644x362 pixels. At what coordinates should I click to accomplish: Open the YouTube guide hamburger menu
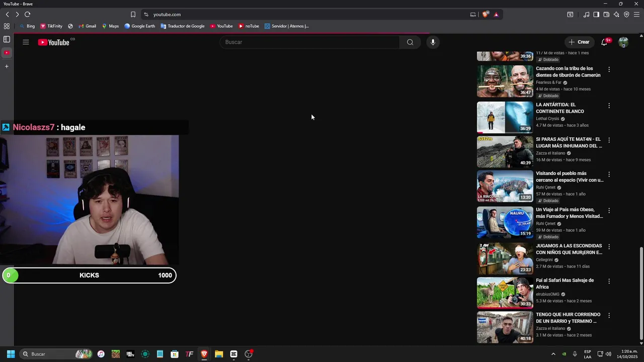click(26, 42)
